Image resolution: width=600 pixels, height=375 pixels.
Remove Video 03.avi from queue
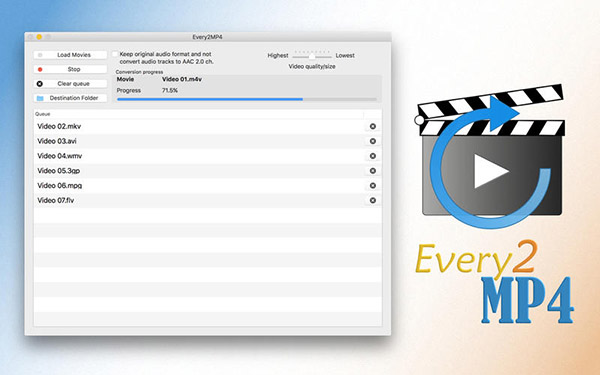click(x=372, y=141)
